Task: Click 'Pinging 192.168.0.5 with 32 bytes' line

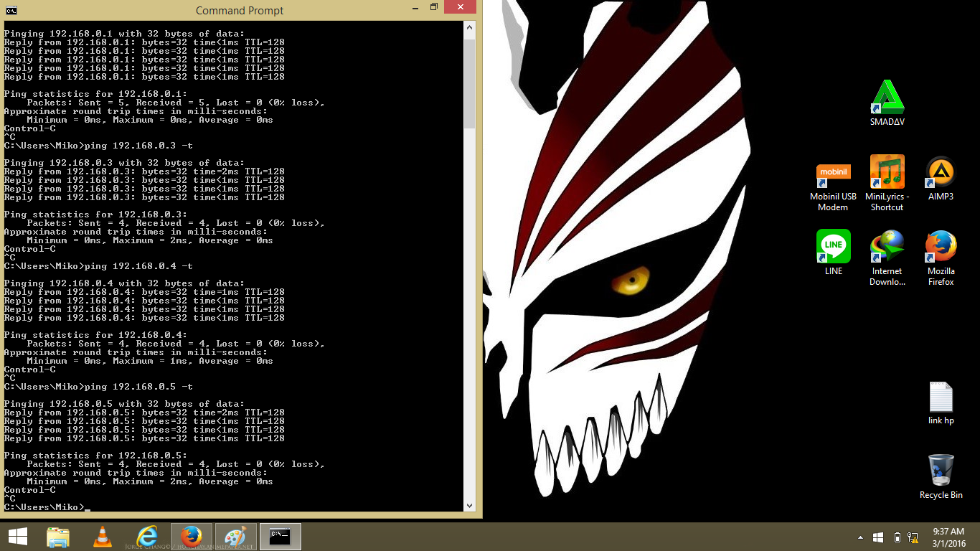Action: point(124,404)
